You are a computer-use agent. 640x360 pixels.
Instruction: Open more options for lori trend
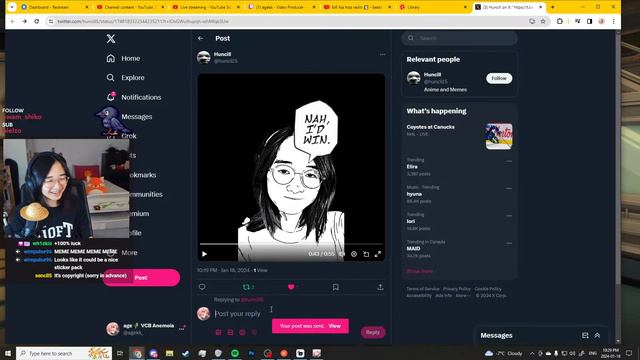pyautogui.click(x=509, y=216)
